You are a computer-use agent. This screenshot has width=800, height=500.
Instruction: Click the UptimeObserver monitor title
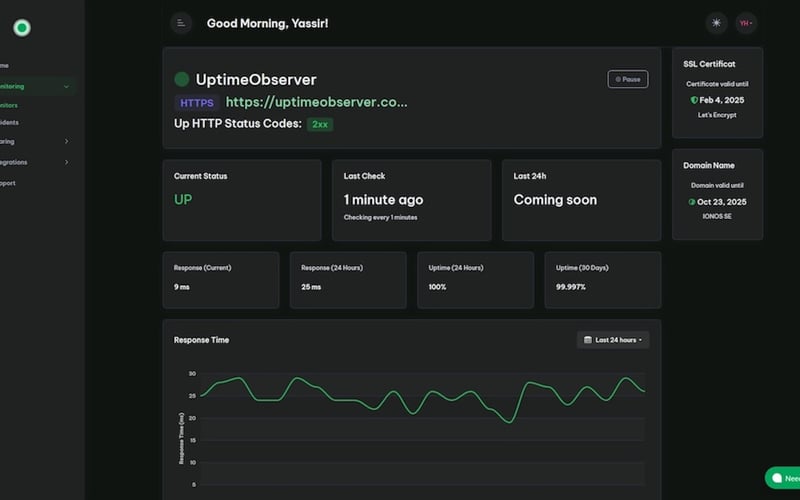(x=256, y=80)
